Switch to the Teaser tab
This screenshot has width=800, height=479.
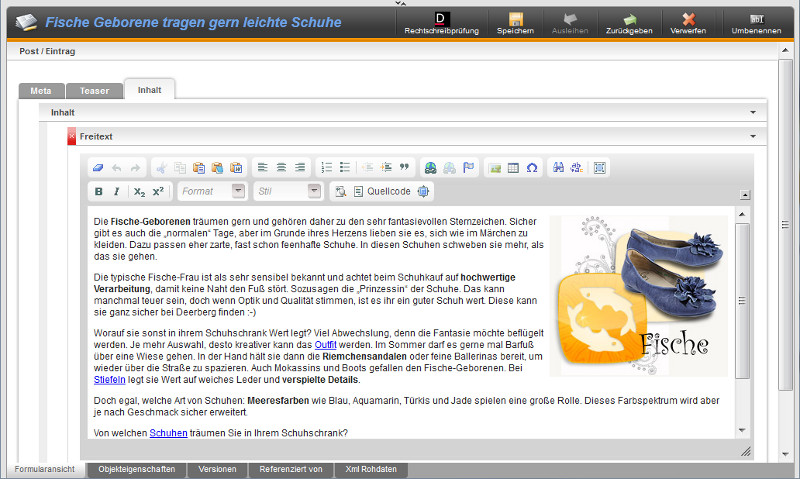(x=94, y=90)
